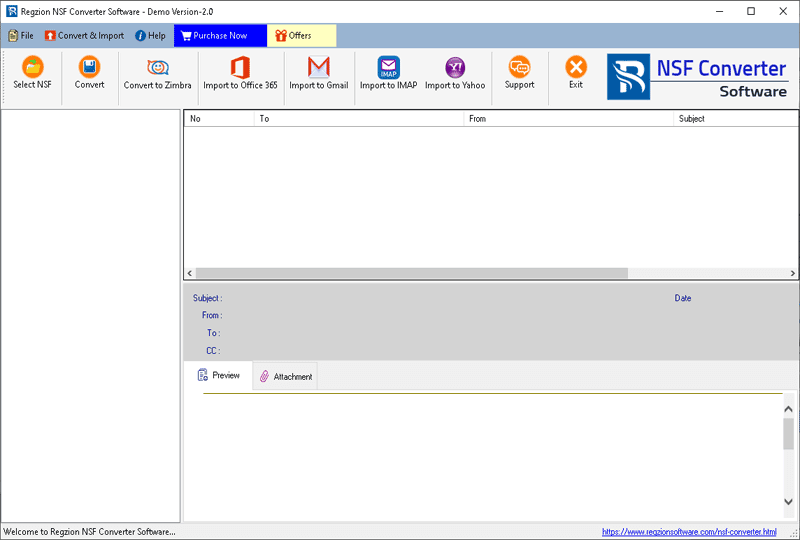
Task: Sort the list by Subject column
Action: pyautogui.click(x=691, y=119)
